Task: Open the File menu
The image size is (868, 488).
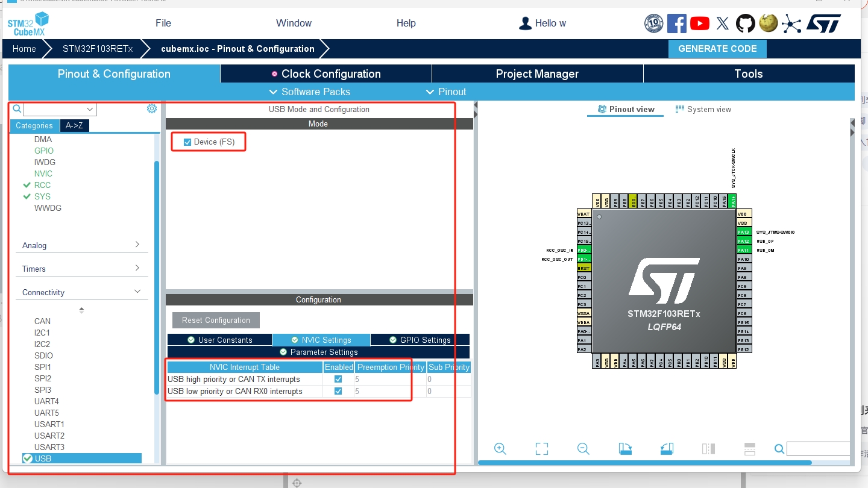Action: coord(163,23)
